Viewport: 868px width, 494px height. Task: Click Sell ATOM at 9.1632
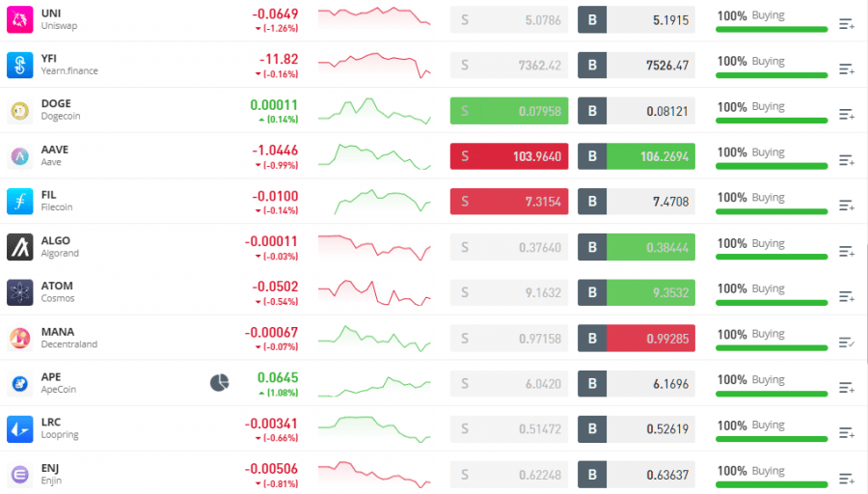(x=509, y=292)
